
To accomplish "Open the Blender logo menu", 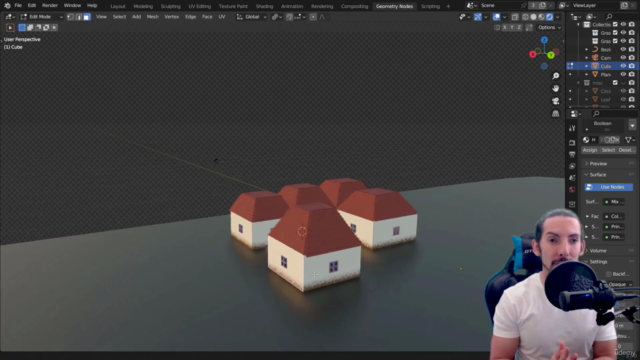I will (7, 6).
